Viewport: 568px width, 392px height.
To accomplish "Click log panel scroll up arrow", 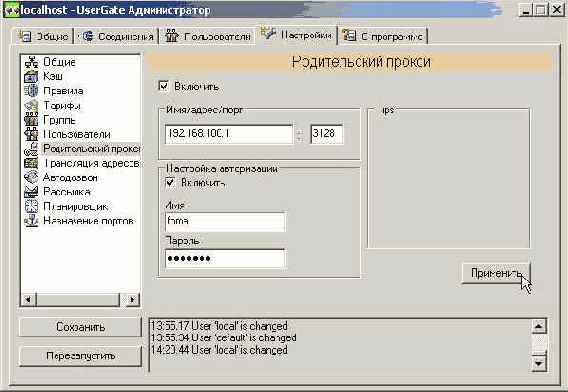I will (x=539, y=326).
